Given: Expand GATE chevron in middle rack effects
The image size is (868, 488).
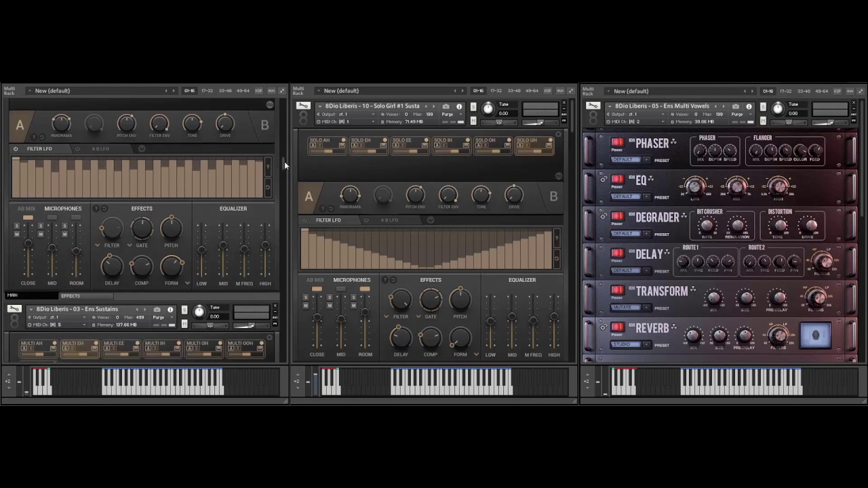Looking at the screenshot, I should (x=419, y=317).
